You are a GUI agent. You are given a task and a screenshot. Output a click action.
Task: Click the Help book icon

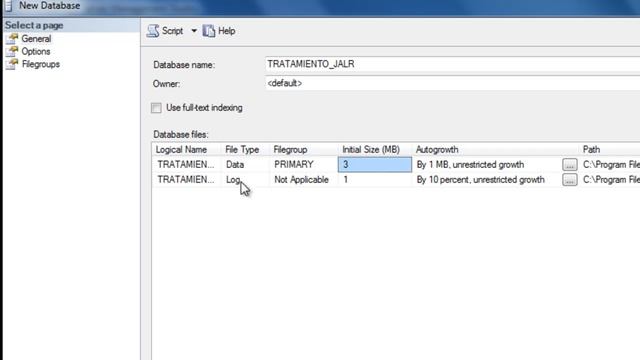(x=209, y=31)
